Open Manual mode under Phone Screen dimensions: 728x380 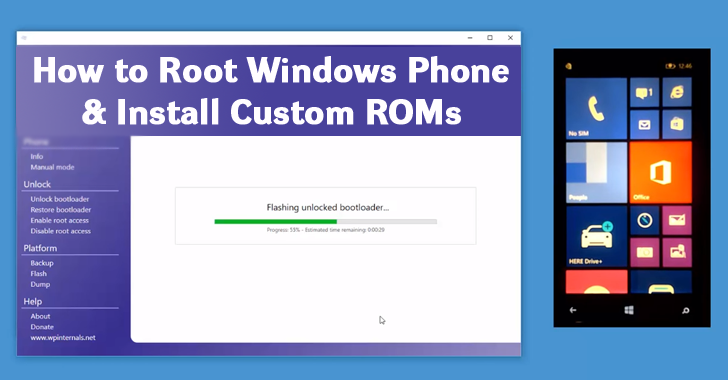coord(52,167)
